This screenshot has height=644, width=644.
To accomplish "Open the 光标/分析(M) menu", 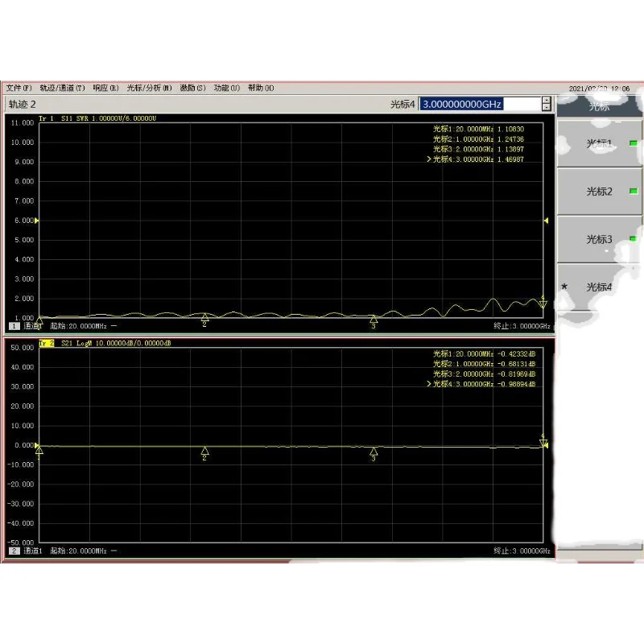I will coord(149,88).
